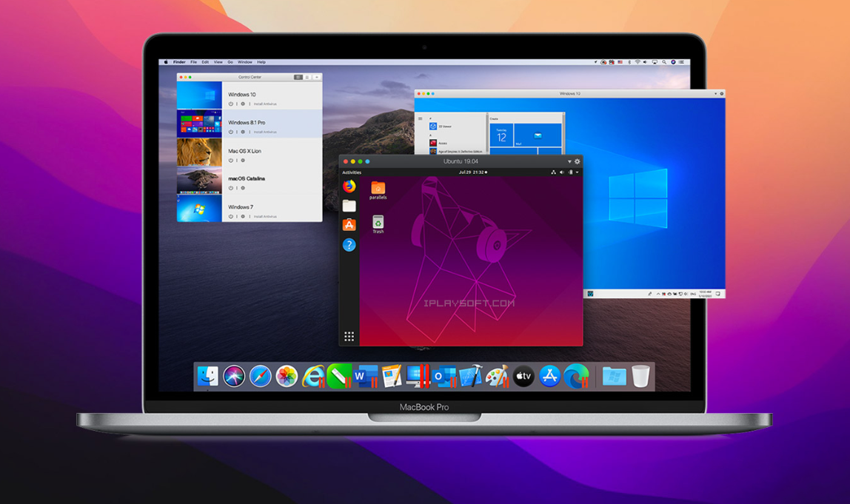Click the Wi-Fi icon in macOS menu bar
The height and width of the screenshot is (504, 850).
637,62
